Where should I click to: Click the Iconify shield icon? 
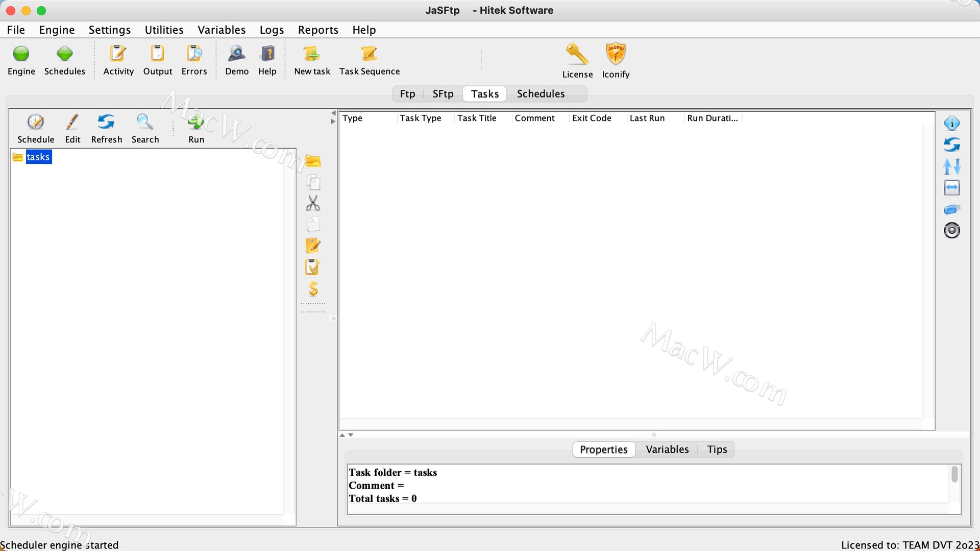tap(616, 54)
